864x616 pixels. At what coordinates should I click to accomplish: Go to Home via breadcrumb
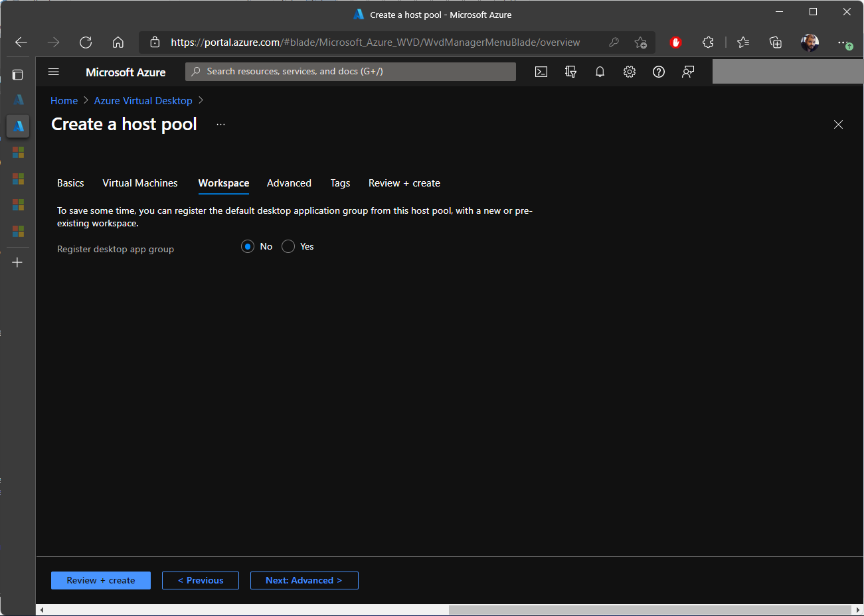(64, 101)
